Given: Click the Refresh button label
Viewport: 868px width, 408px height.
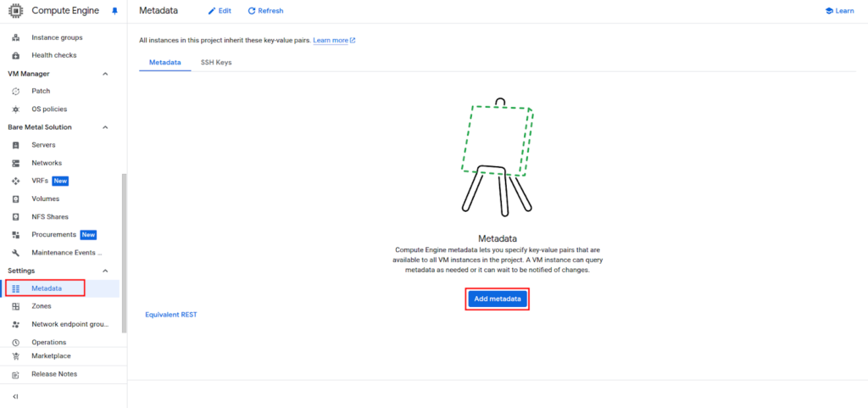Looking at the screenshot, I should [x=270, y=11].
